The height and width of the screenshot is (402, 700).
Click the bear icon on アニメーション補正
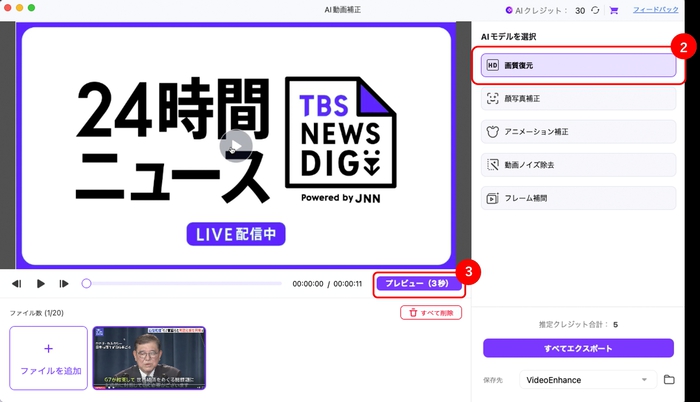pos(492,132)
